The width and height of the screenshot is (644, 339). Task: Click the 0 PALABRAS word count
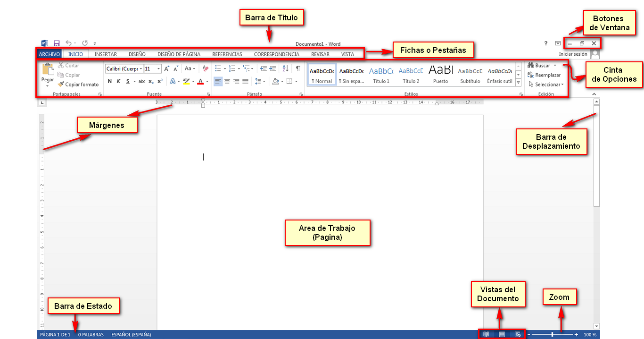91,335
